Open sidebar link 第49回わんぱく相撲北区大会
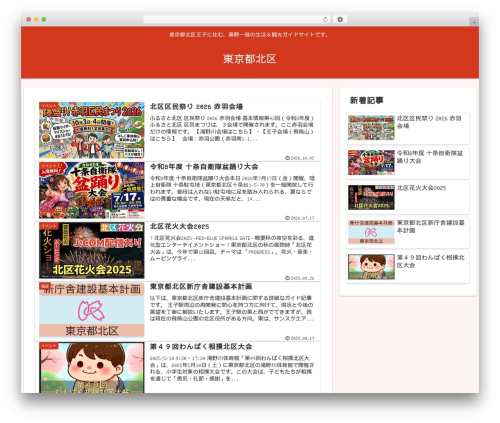 [x=430, y=261]
